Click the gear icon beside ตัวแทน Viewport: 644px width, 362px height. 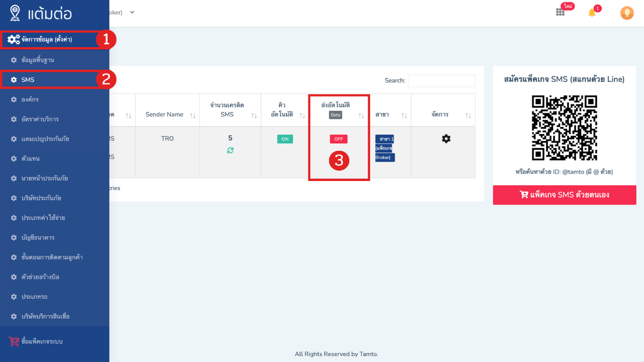pos(14,159)
